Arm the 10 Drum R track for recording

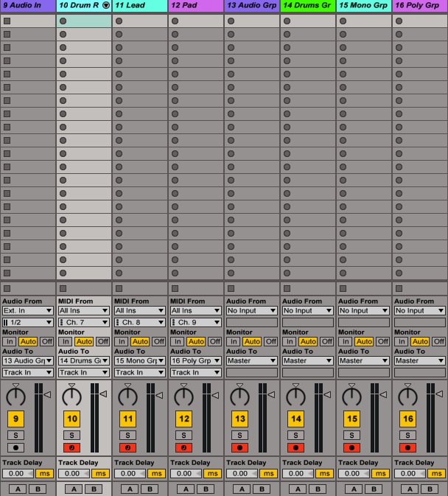click(71, 447)
